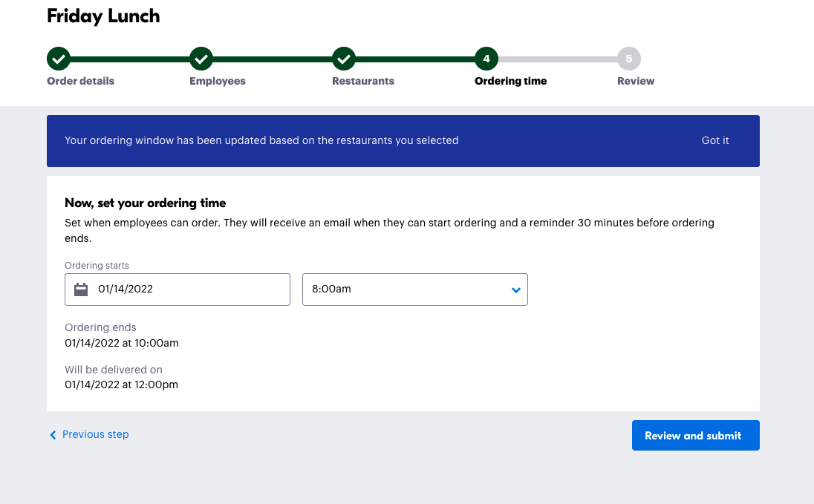Go to the Restaurants step label

click(x=363, y=81)
